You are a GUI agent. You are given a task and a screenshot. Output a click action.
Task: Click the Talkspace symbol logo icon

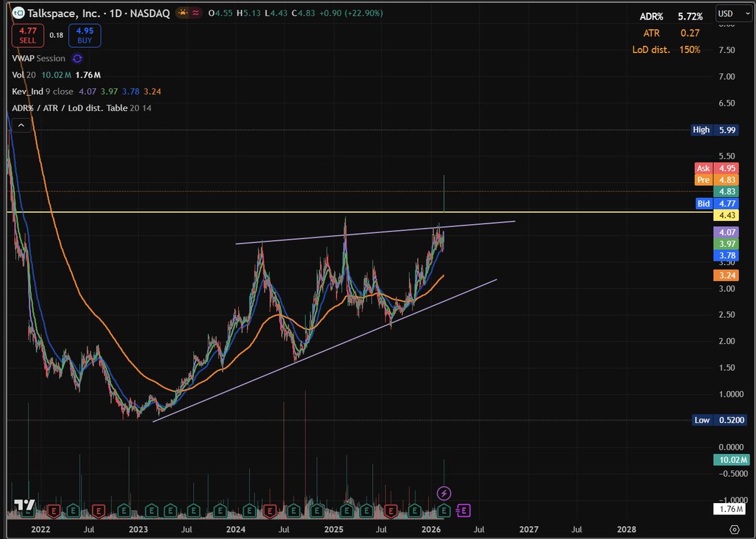click(x=18, y=13)
